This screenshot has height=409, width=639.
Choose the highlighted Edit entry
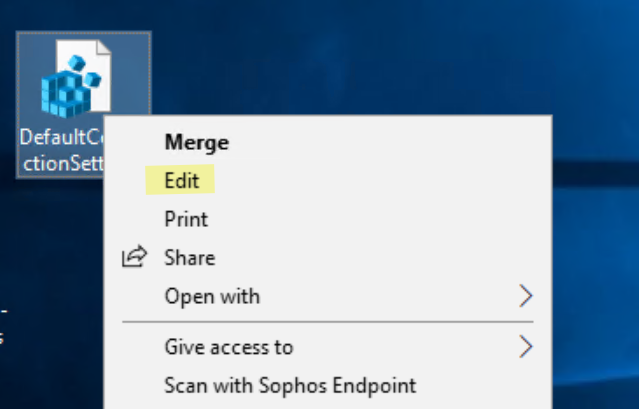pyautogui.click(x=182, y=181)
